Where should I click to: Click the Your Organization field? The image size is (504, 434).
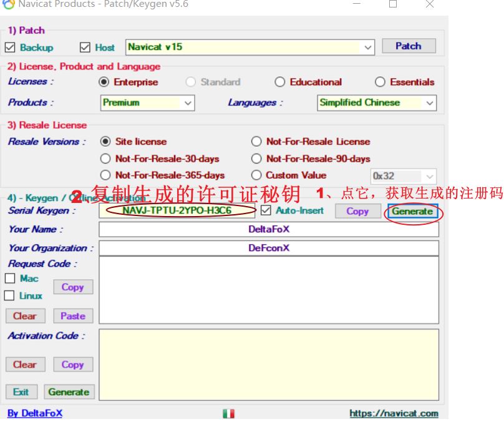click(x=269, y=248)
